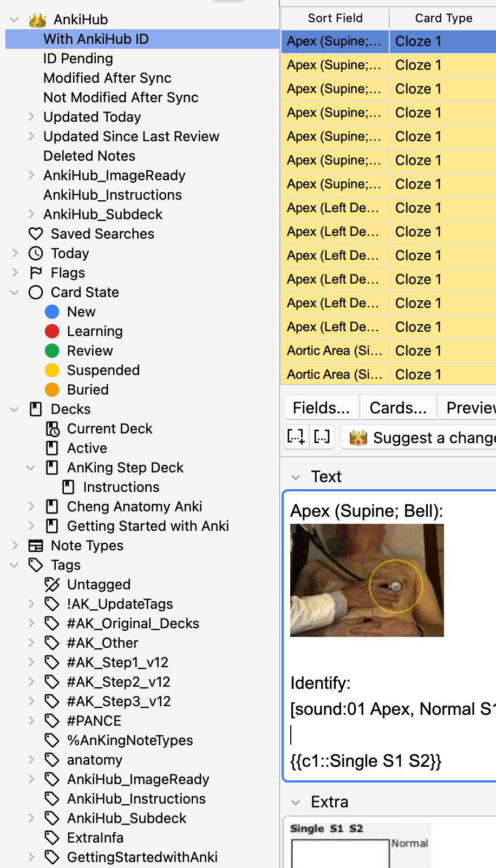Collapse the Card State section
496x868 pixels.
tap(15, 292)
